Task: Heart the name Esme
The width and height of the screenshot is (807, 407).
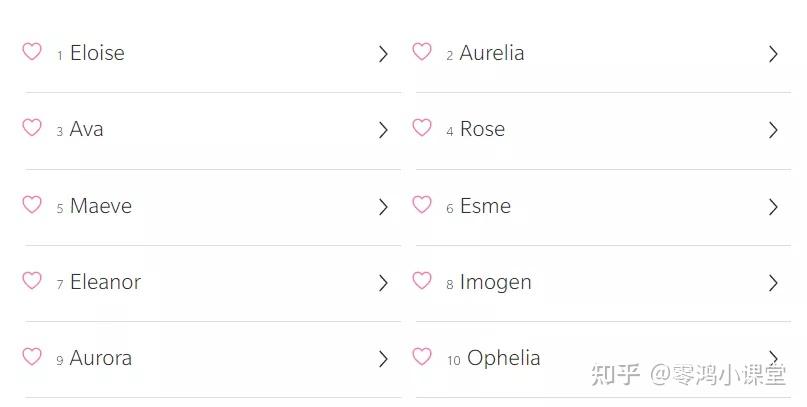Action: click(422, 205)
